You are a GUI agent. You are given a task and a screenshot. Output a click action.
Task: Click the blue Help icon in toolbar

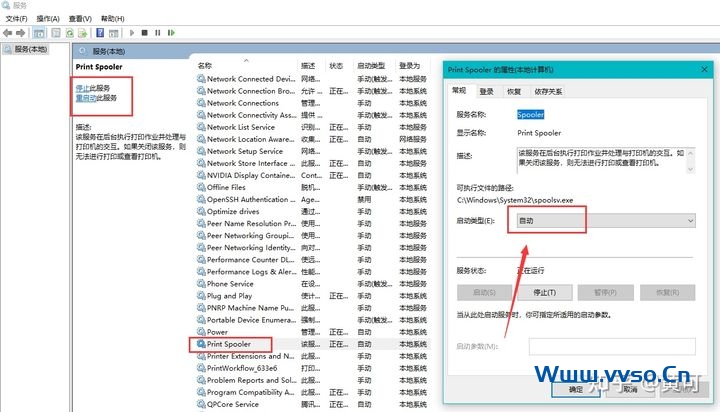tap(99, 32)
